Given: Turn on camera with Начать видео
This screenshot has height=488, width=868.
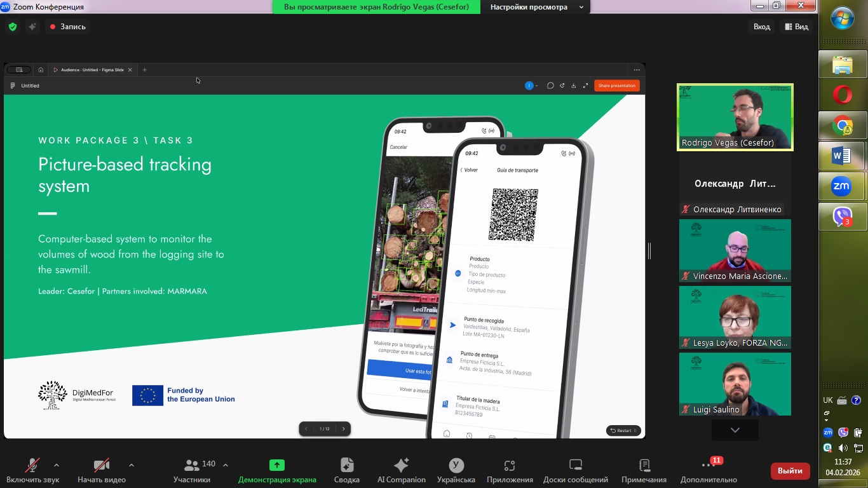Looking at the screenshot, I should (101, 470).
